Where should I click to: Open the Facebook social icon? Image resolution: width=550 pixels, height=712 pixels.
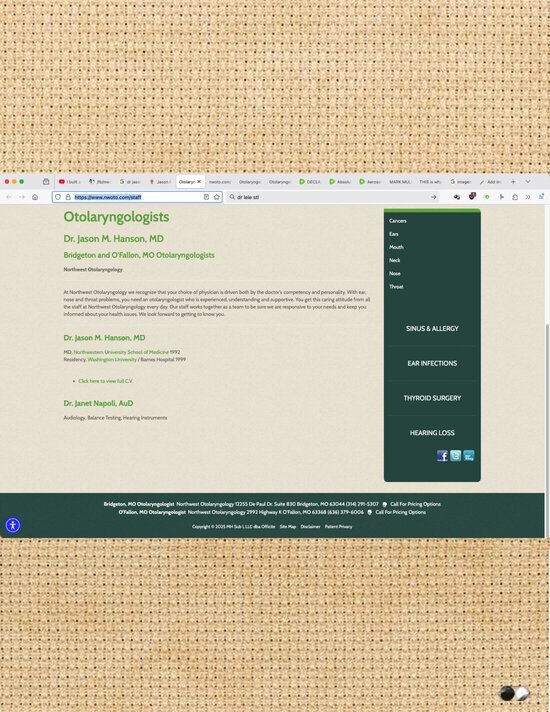pos(442,455)
